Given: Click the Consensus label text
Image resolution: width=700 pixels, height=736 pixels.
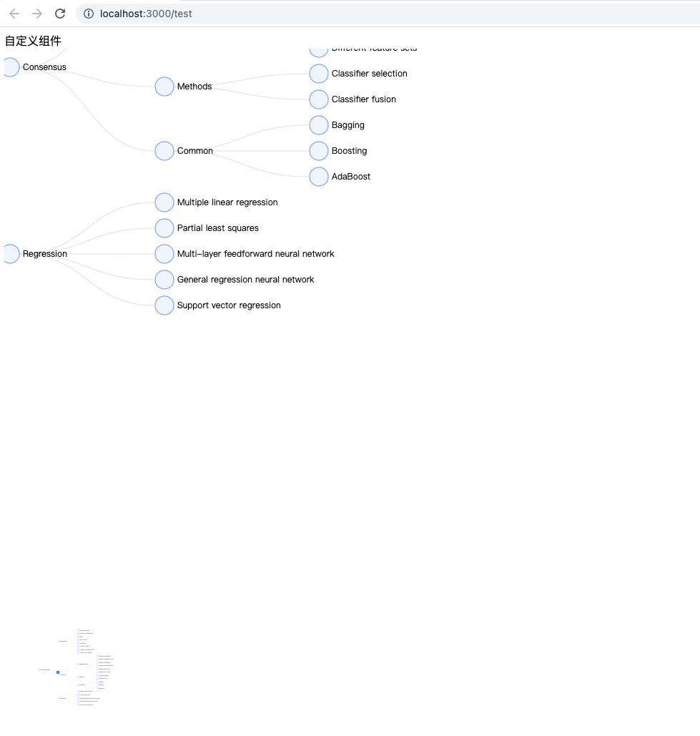Looking at the screenshot, I should 44,67.
